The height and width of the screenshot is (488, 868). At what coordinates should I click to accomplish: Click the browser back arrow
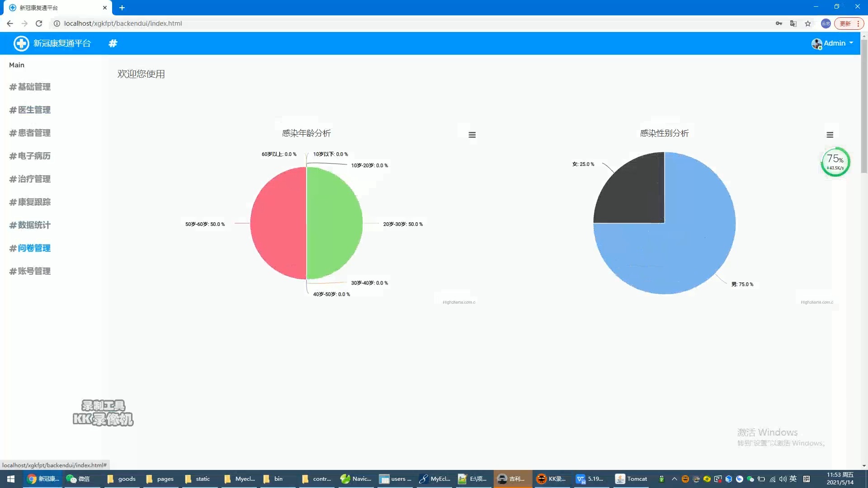coord(10,23)
